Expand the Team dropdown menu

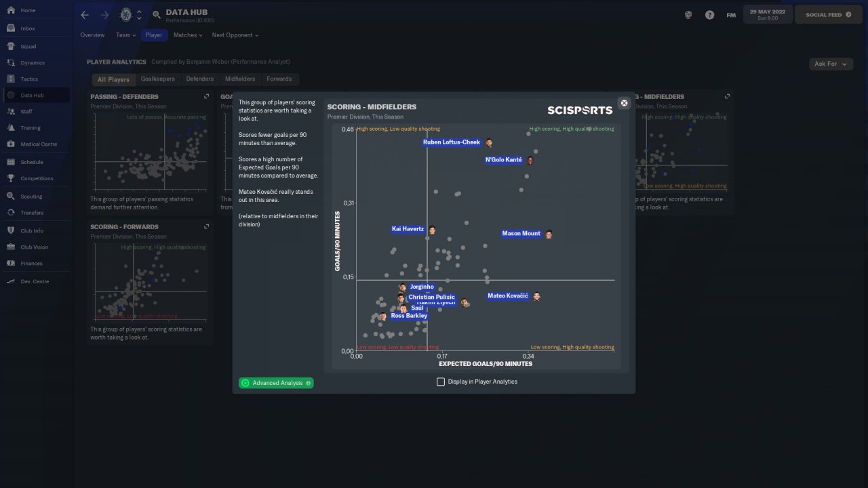(x=125, y=35)
